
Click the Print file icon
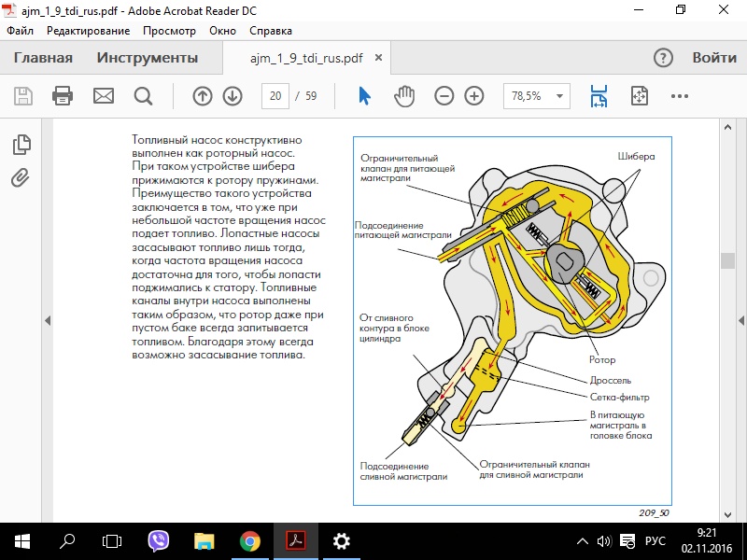coord(63,96)
